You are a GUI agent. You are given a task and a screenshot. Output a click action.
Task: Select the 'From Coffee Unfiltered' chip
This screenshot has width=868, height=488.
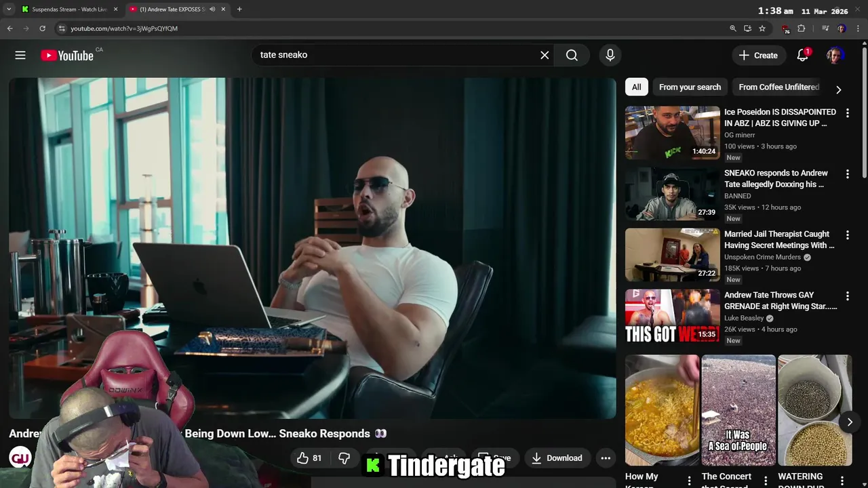click(778, 87)
